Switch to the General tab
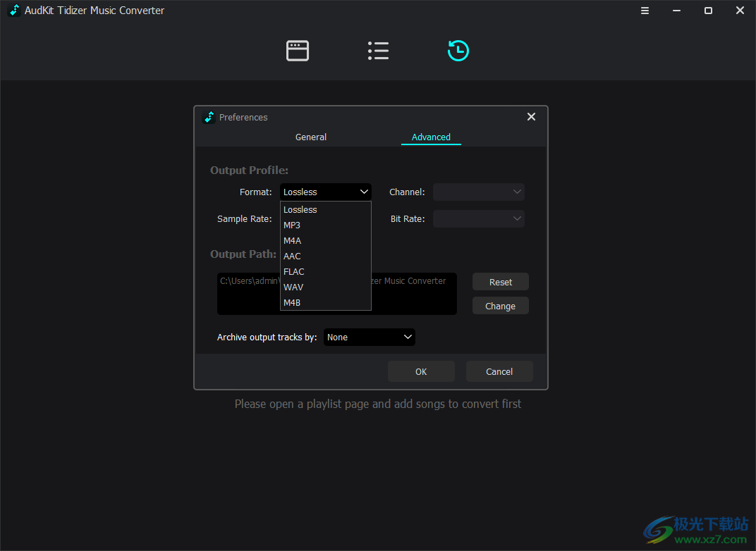The height and width of the screenshot is (551, 756). [310, 137]
